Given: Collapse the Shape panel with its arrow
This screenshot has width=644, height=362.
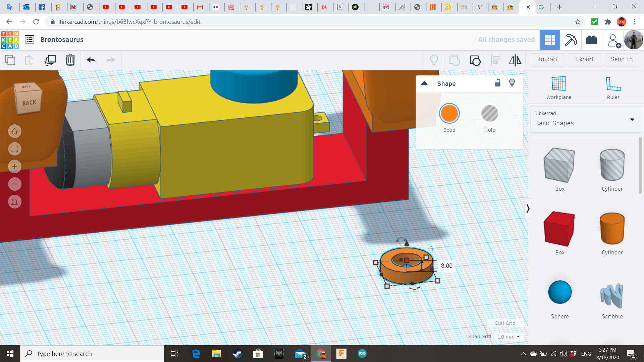Looking at the screenshot, I should [x=424, y=83].
